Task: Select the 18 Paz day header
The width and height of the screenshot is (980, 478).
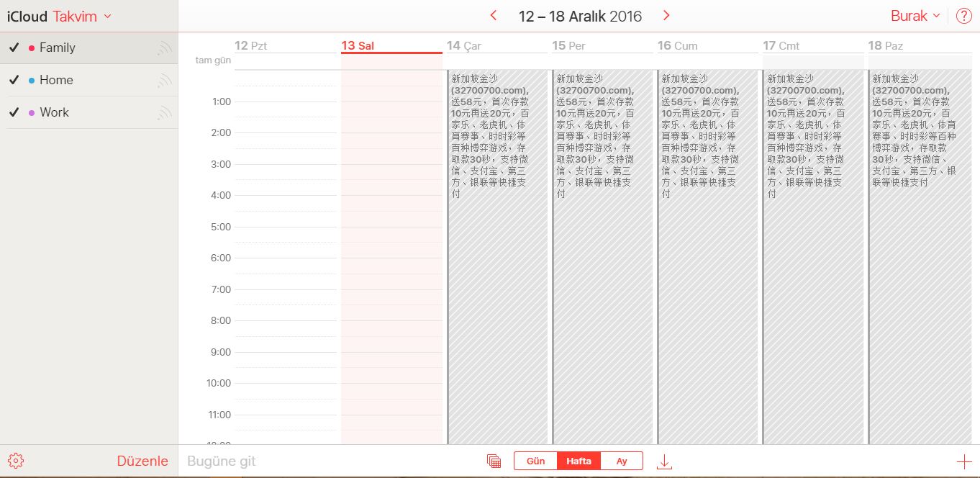Action: pyautogui.click(x=885, y=45)
